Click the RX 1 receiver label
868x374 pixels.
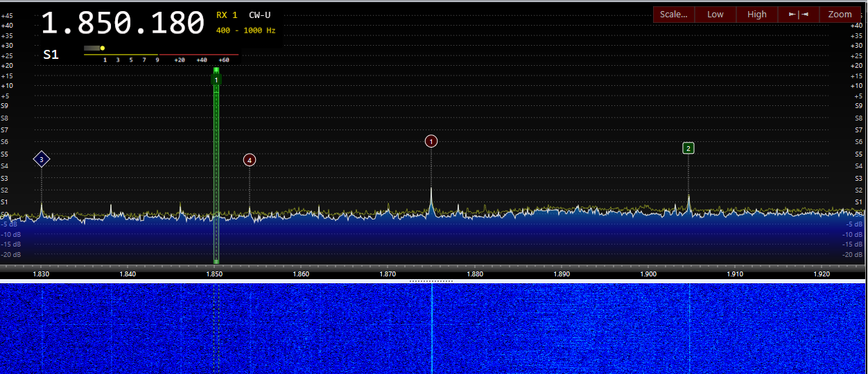tap(227, 15)
